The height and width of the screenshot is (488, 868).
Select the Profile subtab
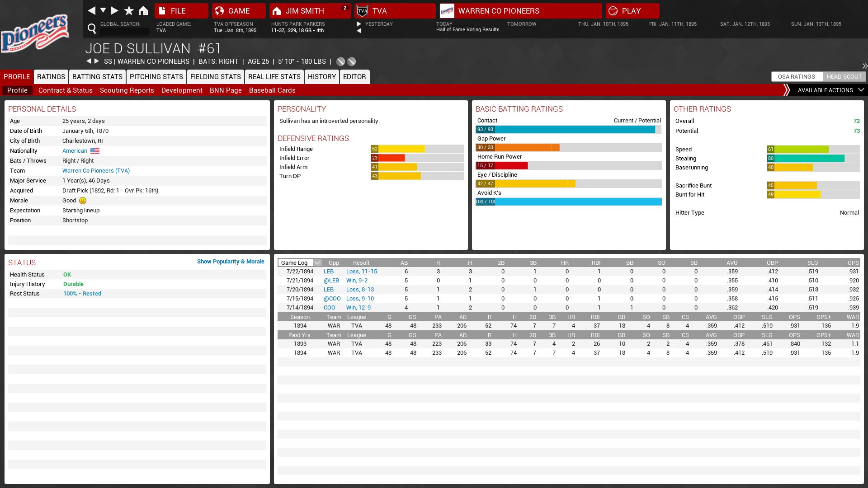(x=17, y=90)
